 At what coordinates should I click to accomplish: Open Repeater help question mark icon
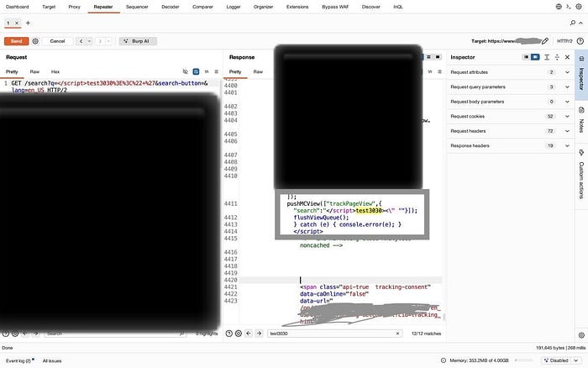pyautogui.click(x=580, y=41)
